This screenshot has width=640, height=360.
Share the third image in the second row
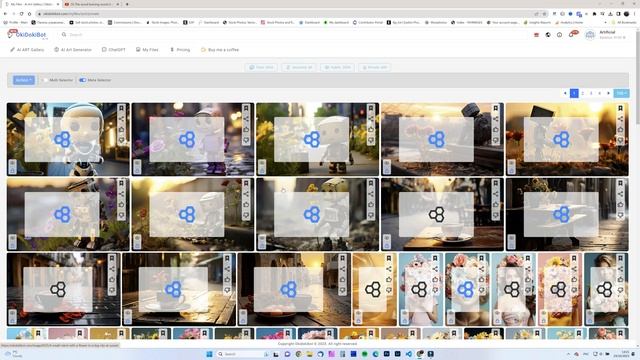pyautogui.click(x=371, y=194)
